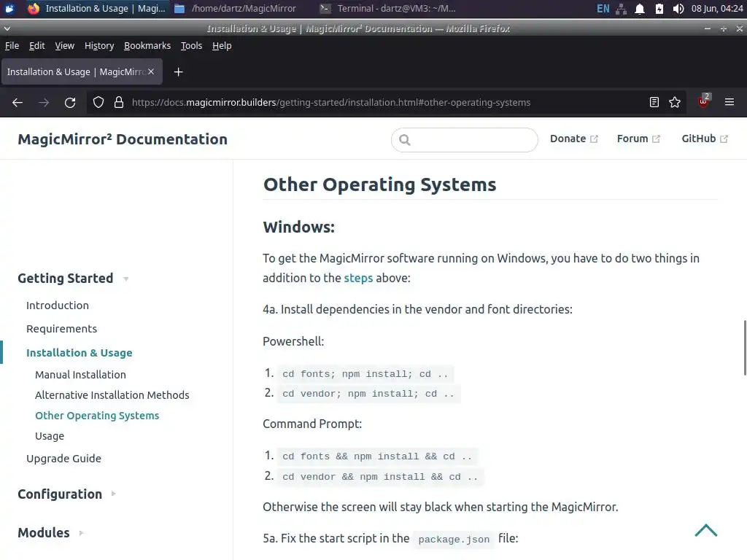Select Installation & Usage in sidebar

(x=79, y=353)
